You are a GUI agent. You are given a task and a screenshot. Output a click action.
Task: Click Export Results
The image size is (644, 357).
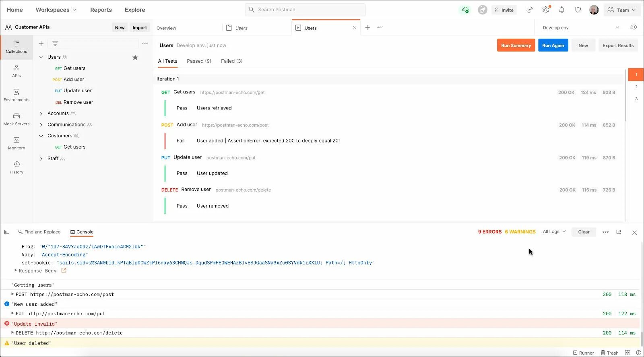[618, 45]
